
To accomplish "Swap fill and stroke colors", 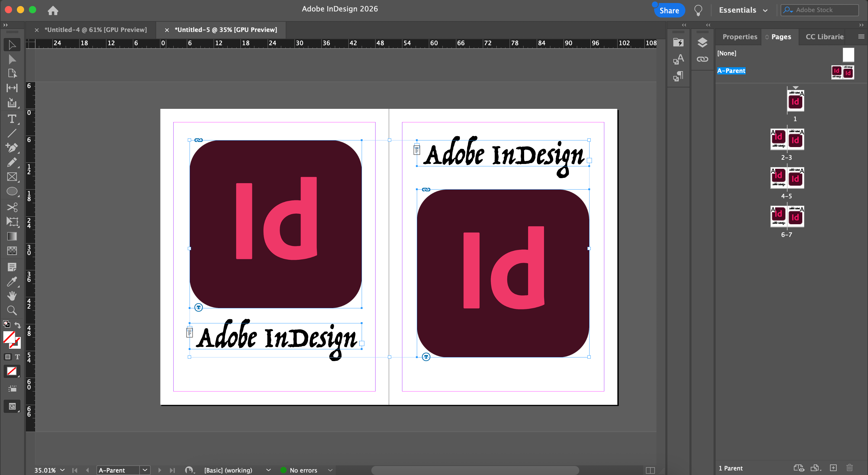I will click(17, 325).
